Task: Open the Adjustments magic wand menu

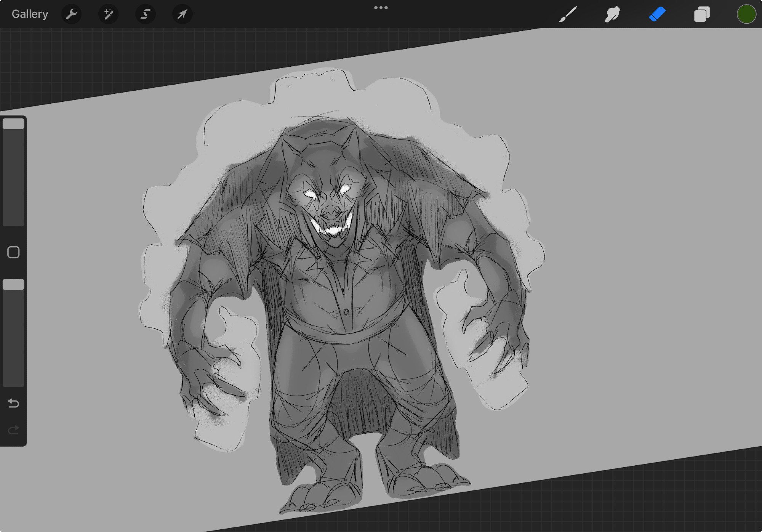Action: coord(108,14)
